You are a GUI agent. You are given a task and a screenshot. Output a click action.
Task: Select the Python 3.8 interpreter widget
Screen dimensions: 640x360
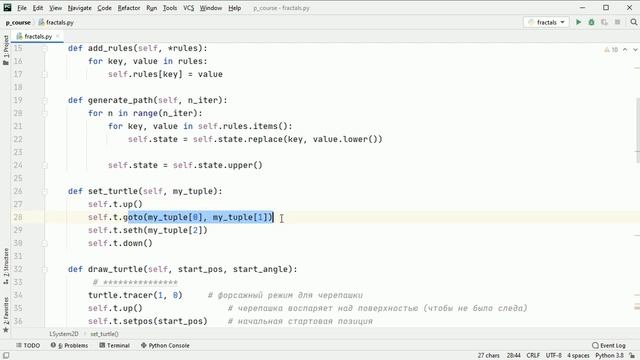point(609,356)
